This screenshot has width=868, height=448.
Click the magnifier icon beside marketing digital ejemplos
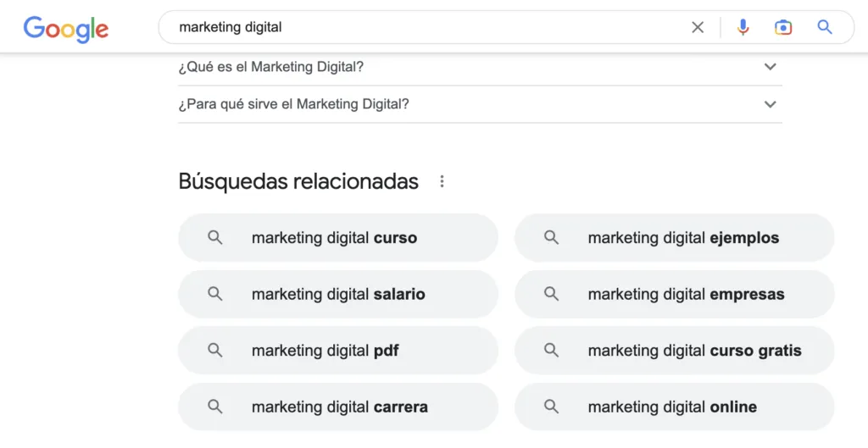551,237
